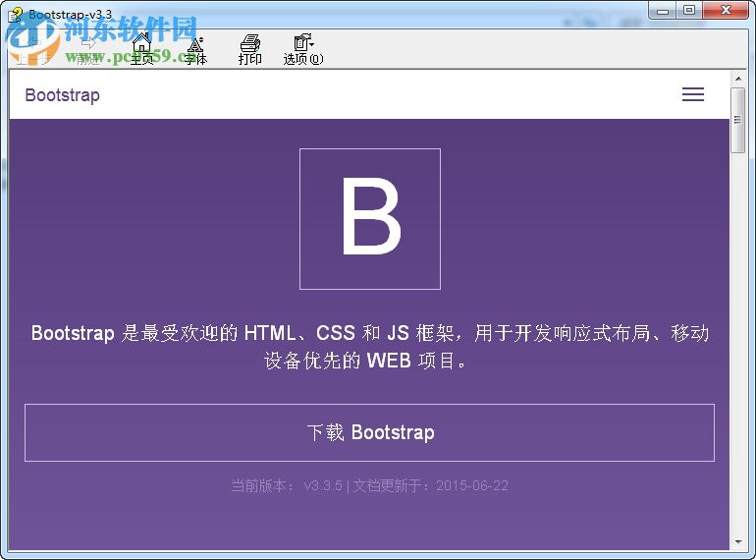Print the page with the 打印 icon
Viewport: 756px width, 560px height.
[x=249, y=49]
